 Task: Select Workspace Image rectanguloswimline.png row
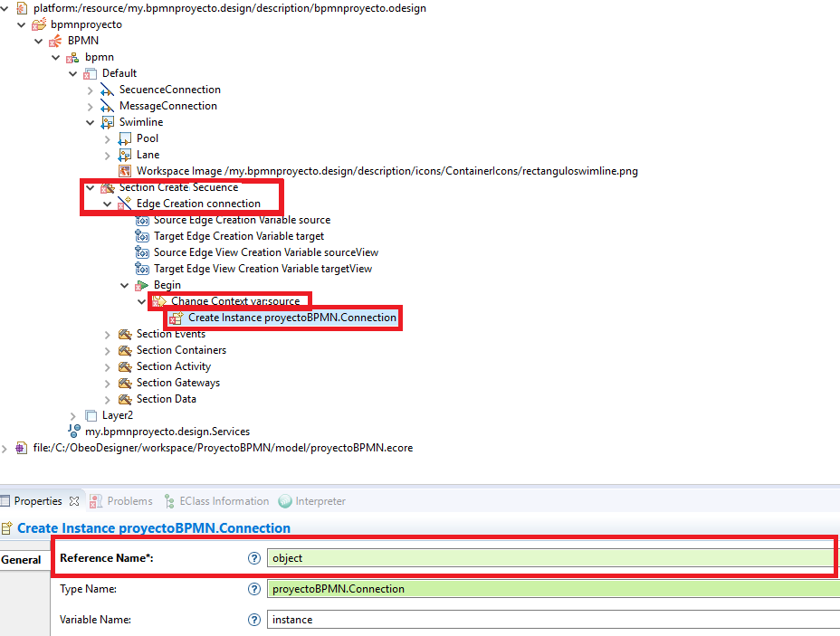tap(378, 171)
